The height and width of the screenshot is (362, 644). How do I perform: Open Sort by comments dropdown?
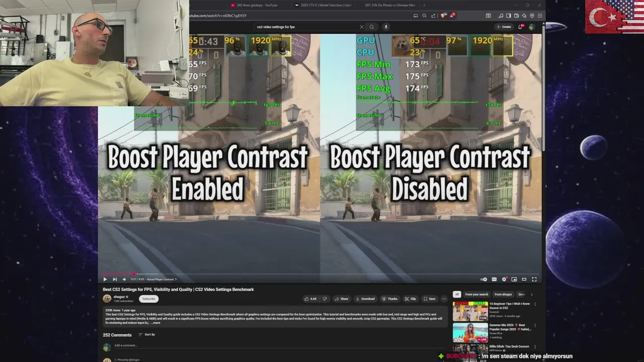(147, 335)
